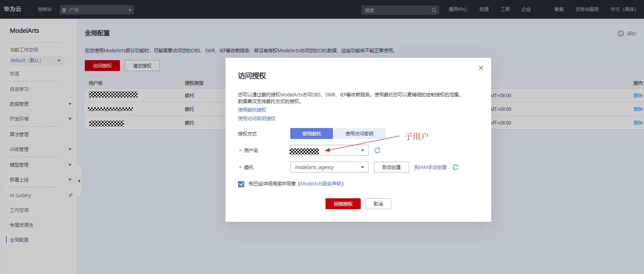Select the 使用委托 authorization mode
This screenshot has height=274, width=644.
point(311,133)
